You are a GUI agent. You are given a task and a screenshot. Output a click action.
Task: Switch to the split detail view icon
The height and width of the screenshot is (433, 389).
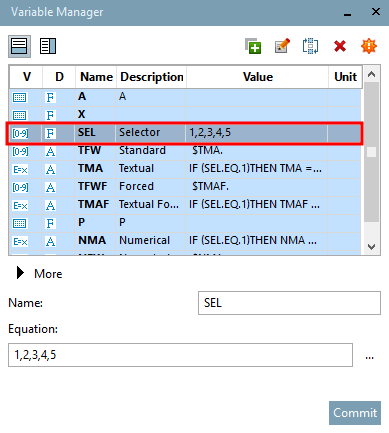(x=48, y=46)
